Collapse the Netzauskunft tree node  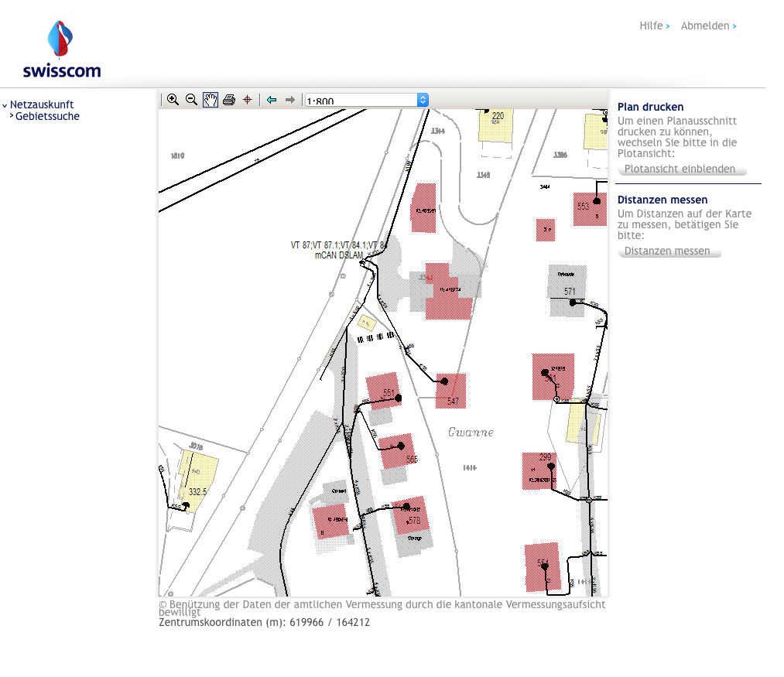point(5,105)
